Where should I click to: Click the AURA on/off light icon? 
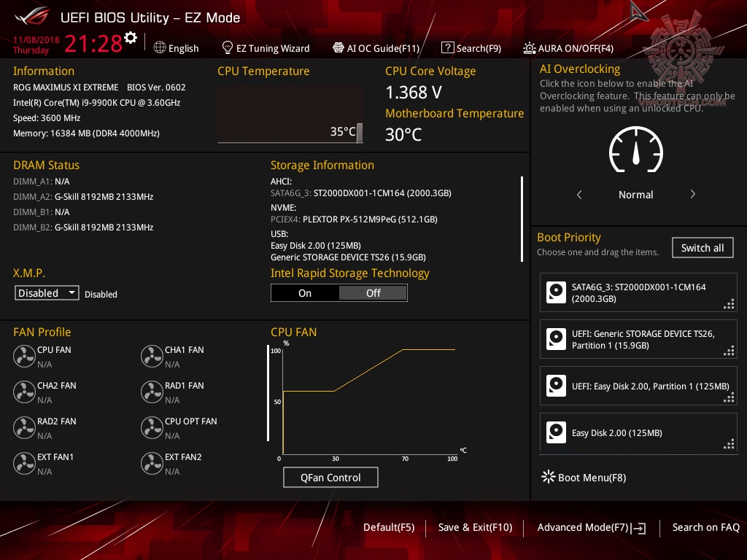tap(530, 48)
